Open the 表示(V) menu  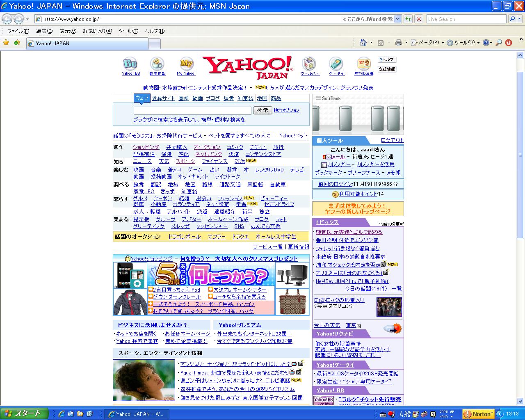(68, 31)
